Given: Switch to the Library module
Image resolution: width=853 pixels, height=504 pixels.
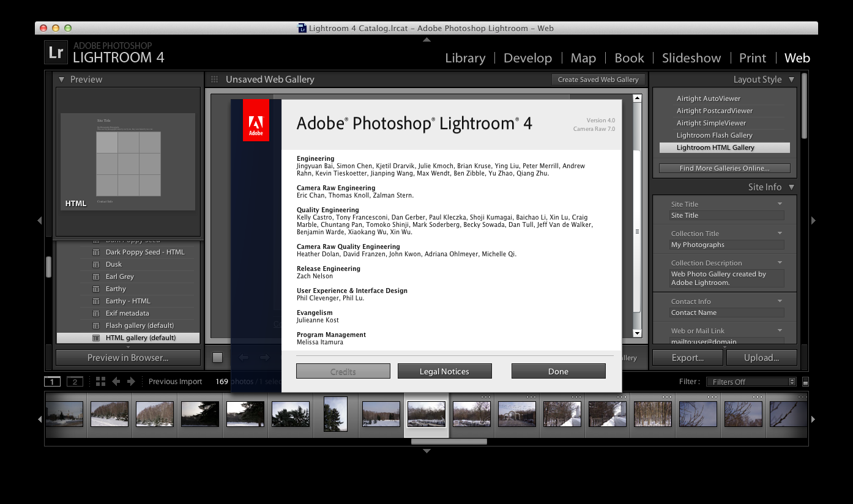Looking at the screenshot, I should point(465,58).
